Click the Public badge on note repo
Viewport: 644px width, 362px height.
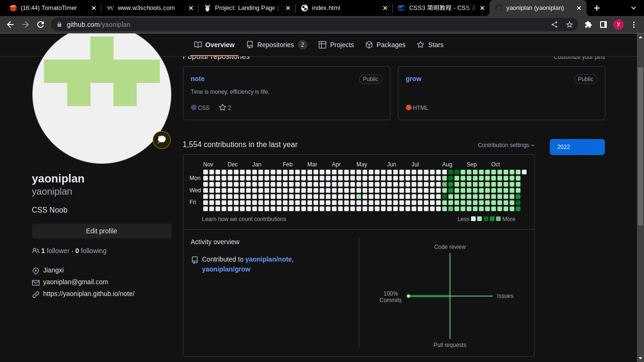point(371,79)
